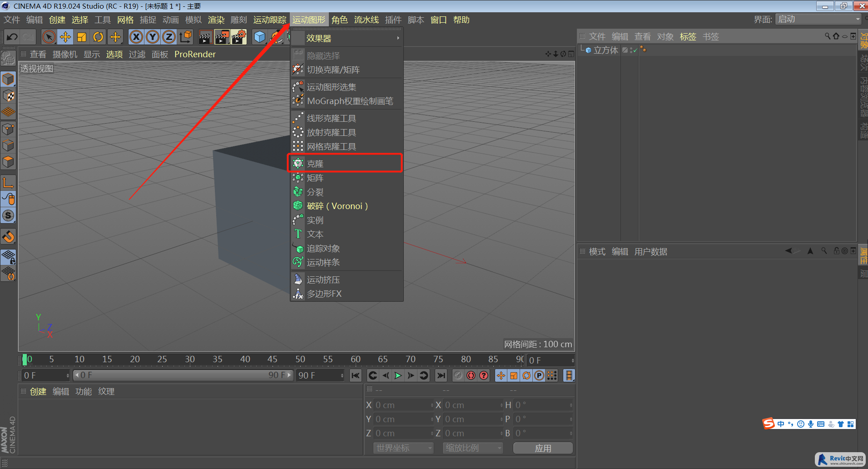Toggle X axis lock
This screenshot has width=868, height=469.
pos(136,37)
